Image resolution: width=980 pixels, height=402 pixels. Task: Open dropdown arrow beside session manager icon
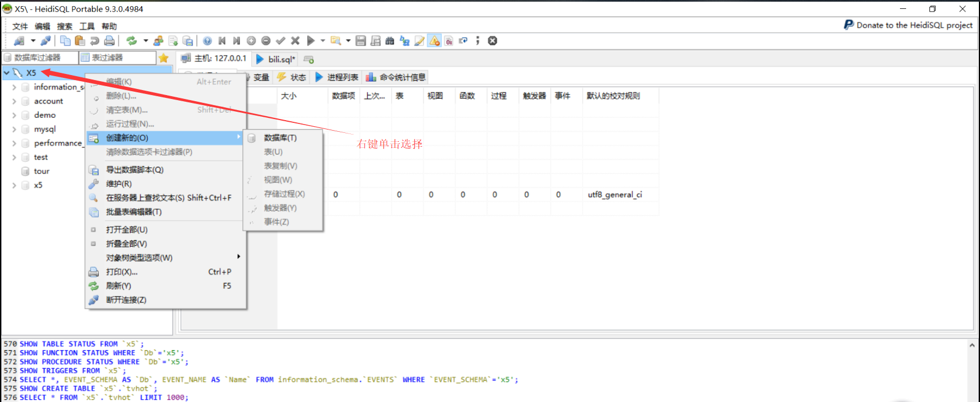33,41
